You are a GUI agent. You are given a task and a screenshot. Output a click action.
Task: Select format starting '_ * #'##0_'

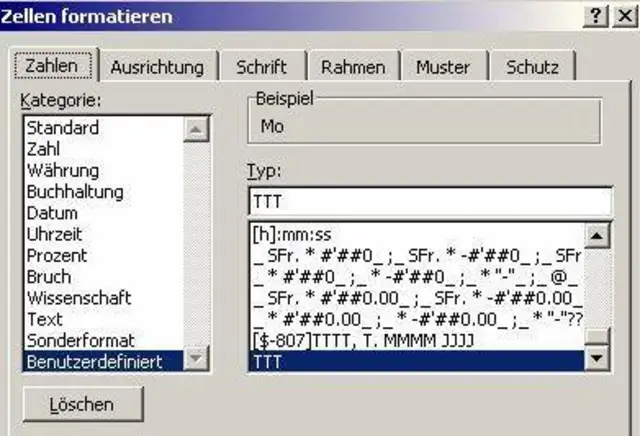click(x=417, y=277)
